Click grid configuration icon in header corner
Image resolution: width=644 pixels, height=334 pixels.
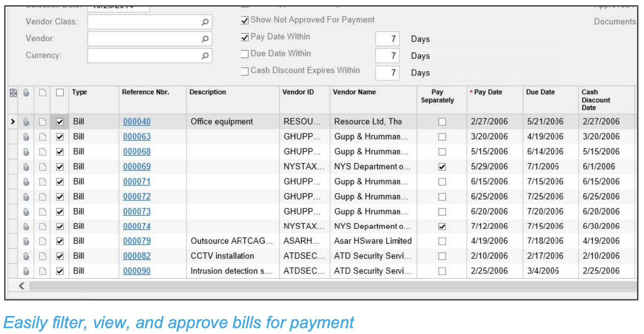click(x=13, y=93)
